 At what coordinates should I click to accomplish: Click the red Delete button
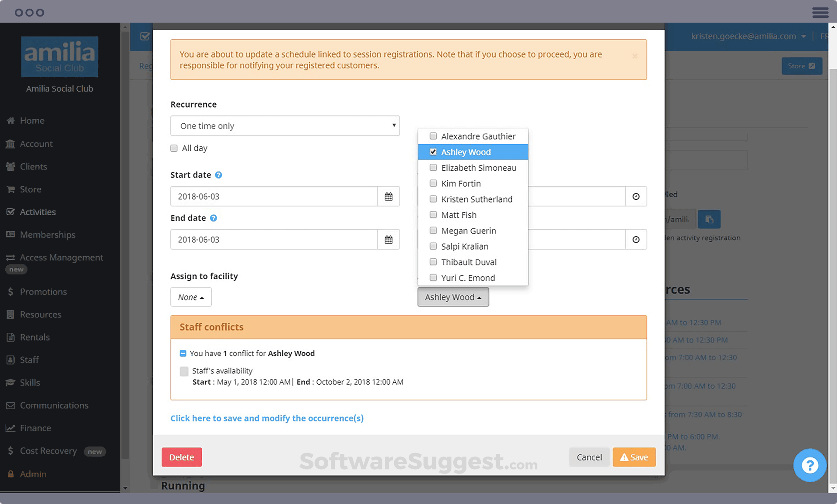[x=181, y=457]
